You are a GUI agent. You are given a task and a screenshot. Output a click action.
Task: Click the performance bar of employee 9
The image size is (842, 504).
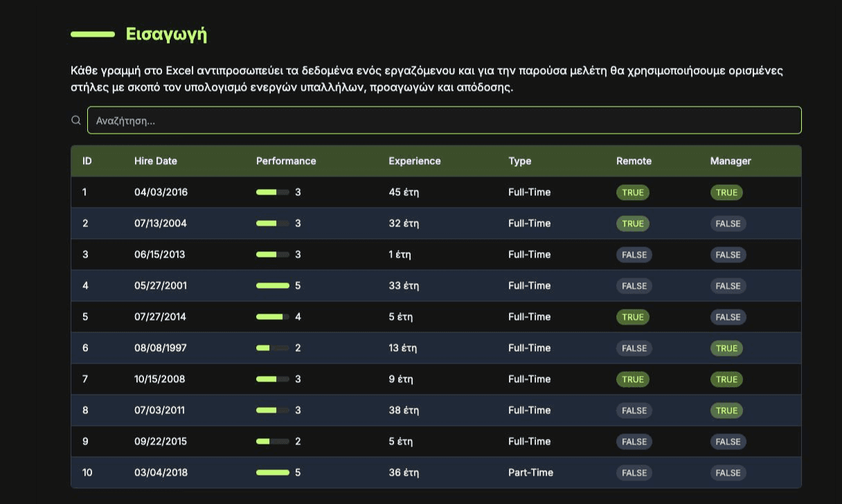(x=273, y=442)
